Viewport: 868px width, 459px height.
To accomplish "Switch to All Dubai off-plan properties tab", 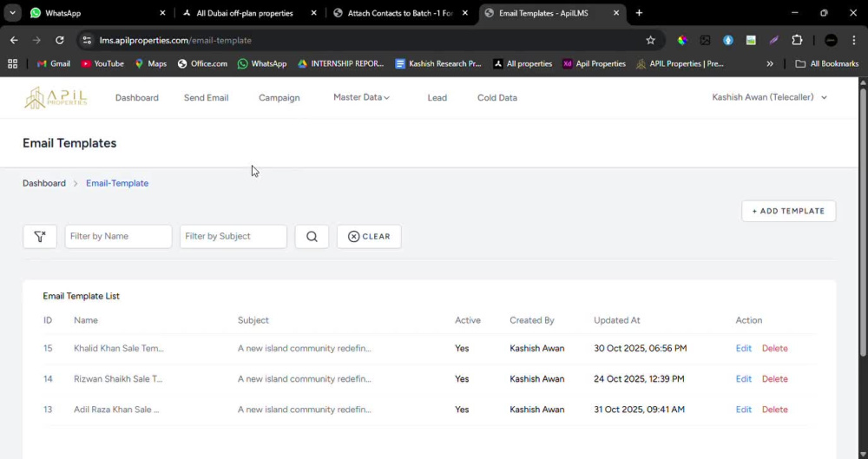I will [248, 13].
